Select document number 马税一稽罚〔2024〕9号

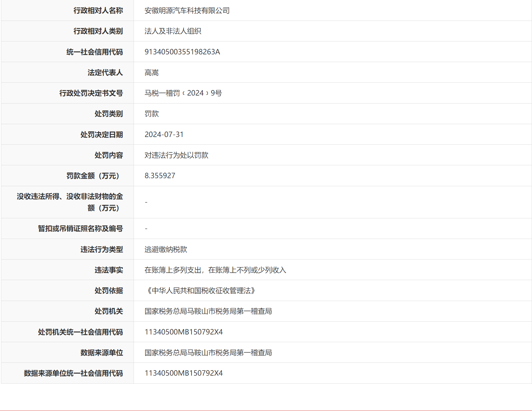pyautogui.click(x=183, y=93)
